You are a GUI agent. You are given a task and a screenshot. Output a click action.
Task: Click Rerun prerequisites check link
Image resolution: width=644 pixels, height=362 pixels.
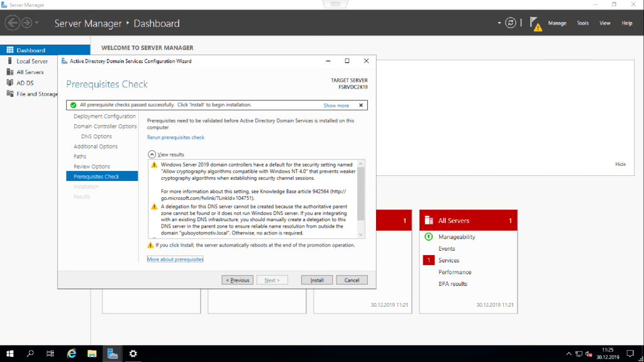click(x=175, y=137)
